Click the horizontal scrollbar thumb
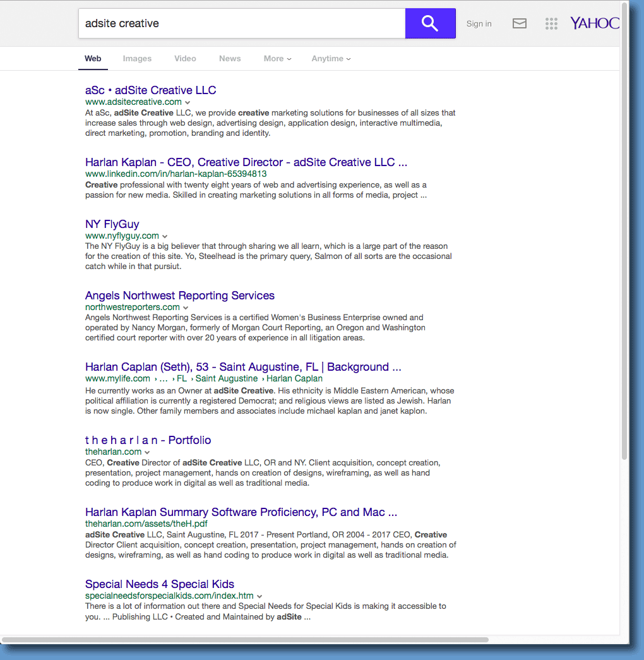 (245, 640)
